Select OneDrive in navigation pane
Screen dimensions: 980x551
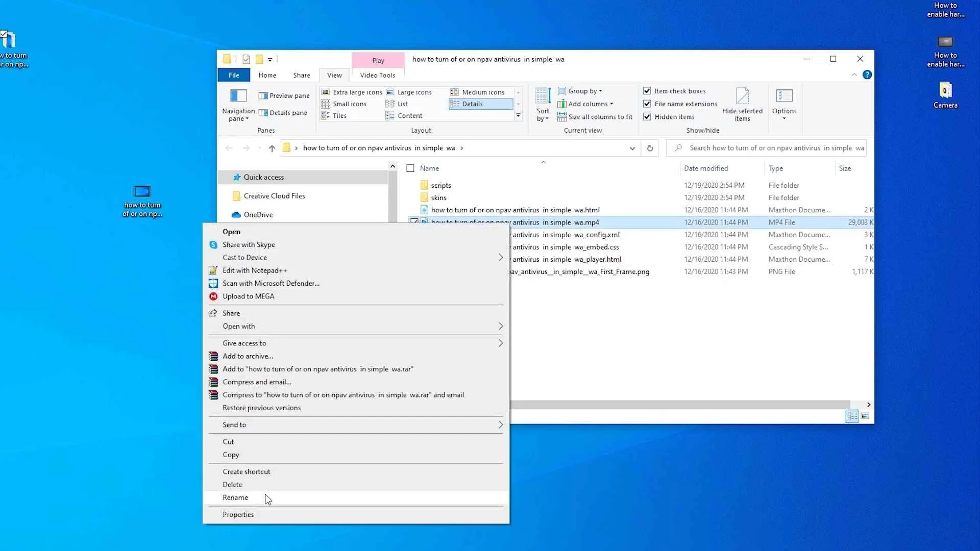303,215
